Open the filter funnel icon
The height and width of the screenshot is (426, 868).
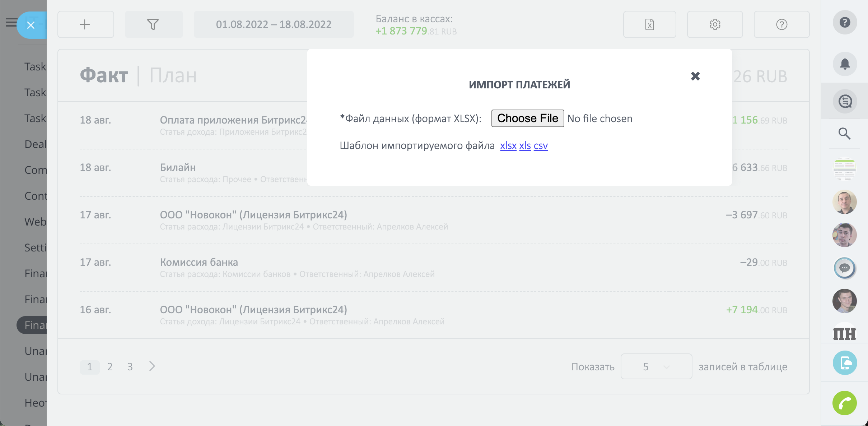point(153,24)
